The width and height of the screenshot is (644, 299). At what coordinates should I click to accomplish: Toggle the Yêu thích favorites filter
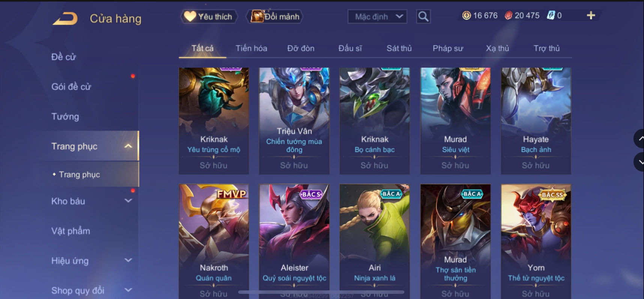pos(209,16)
